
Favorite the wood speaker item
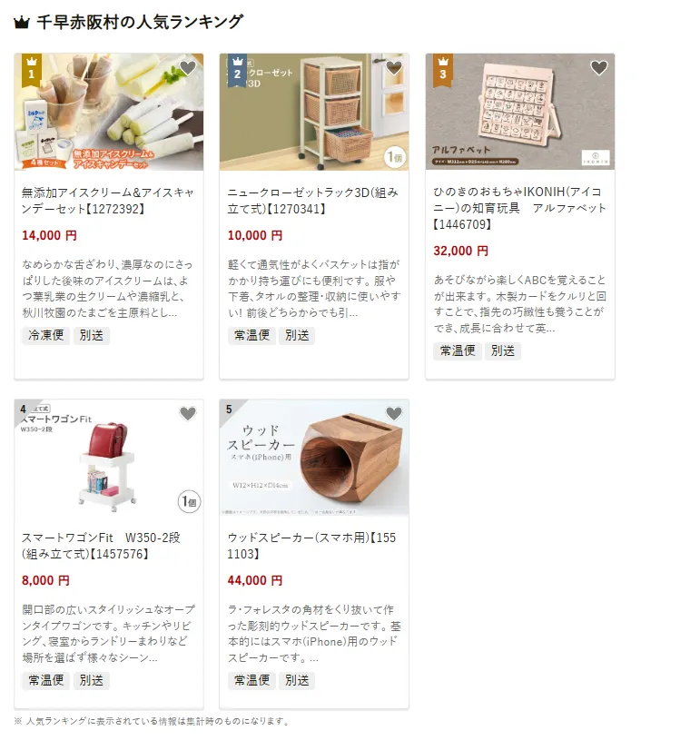393,413
